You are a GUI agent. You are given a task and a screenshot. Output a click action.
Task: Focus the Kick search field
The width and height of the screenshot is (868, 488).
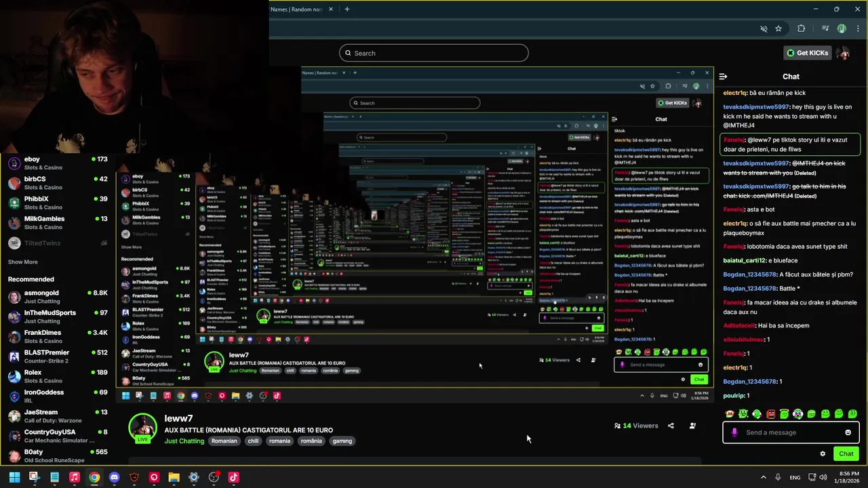pos(434,53)
